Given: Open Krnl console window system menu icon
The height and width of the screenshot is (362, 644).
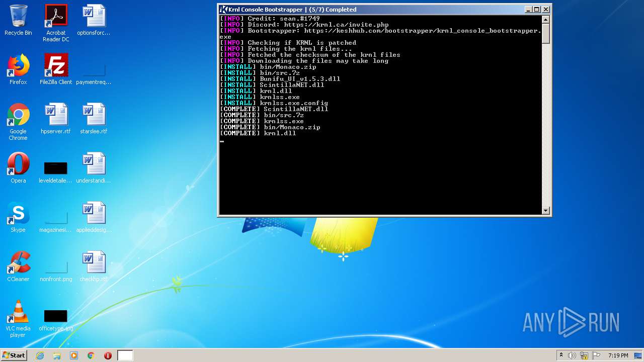Looking at the screenshot, I should click(224, 10).
